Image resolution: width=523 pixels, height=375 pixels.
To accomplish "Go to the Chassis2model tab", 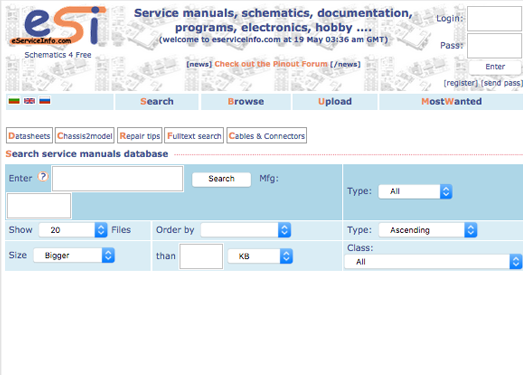I will [x=85, y=136].
